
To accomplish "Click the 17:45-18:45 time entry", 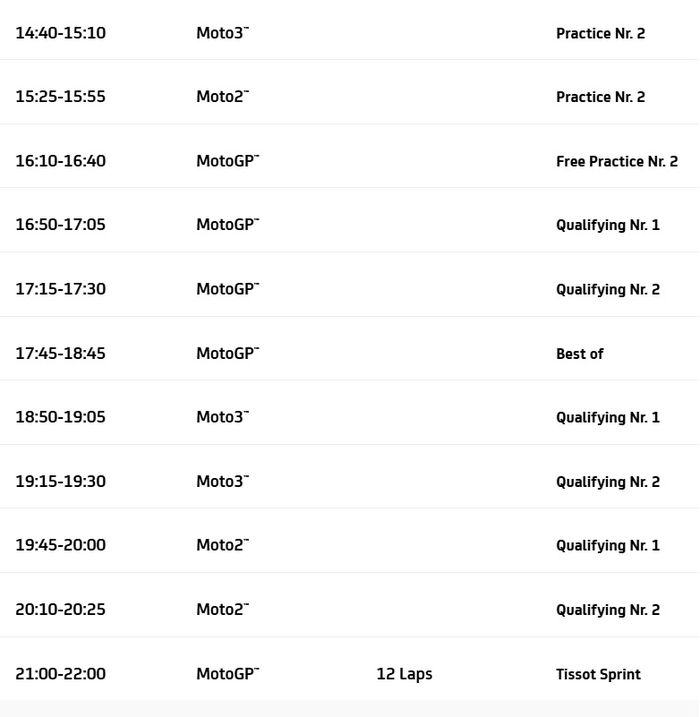I will point(60,353).
